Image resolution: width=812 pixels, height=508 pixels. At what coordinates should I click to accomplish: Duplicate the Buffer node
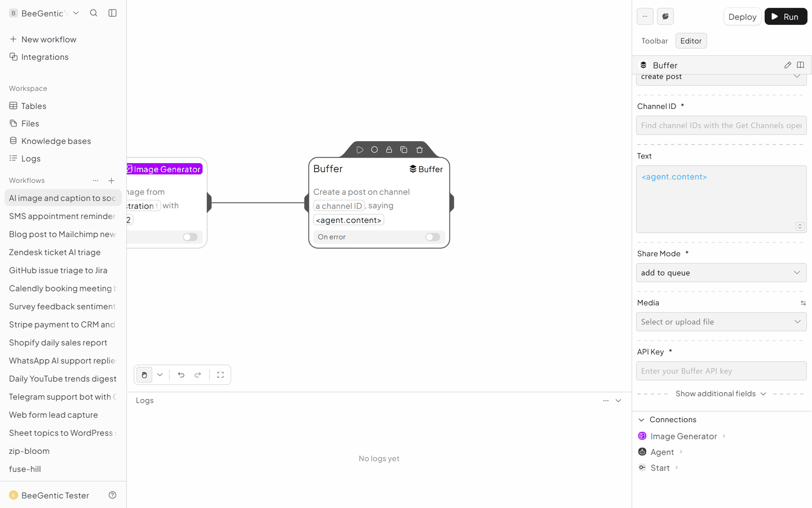coord(404,150)
